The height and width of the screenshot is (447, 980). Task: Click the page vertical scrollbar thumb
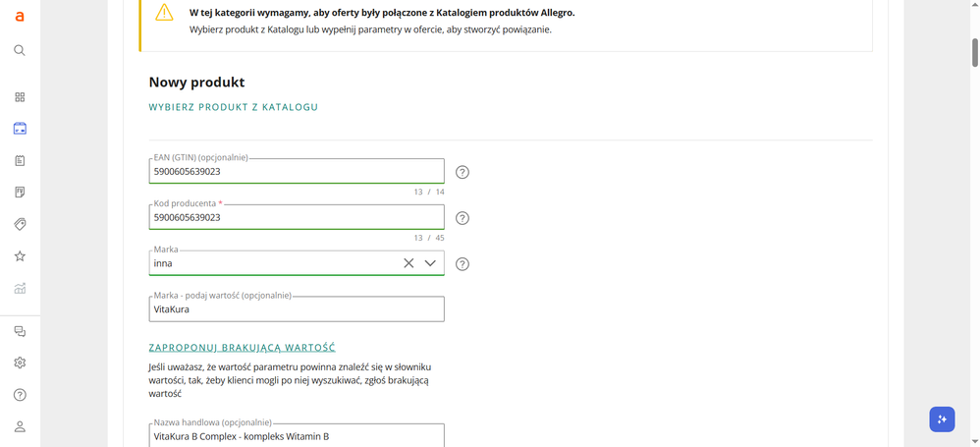pos(975,52)
